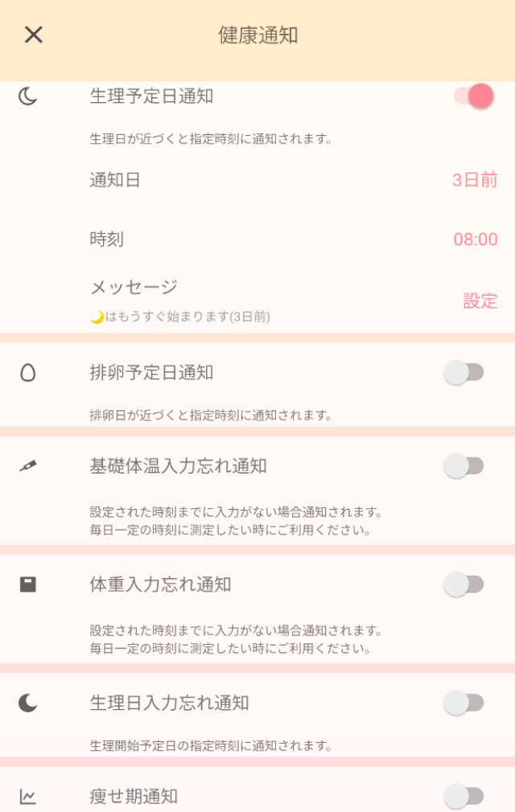Tap the X icon to close 健康通知
515x812 pixels.
point(33,35)
